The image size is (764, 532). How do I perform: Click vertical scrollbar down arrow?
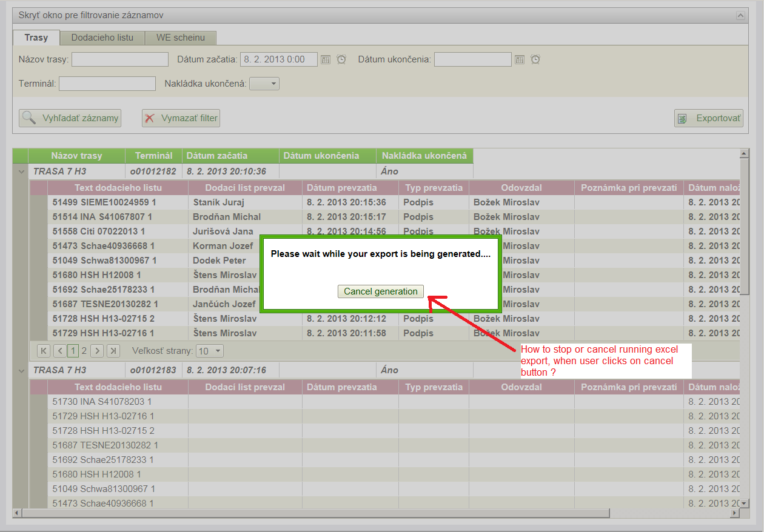(745, 503)
